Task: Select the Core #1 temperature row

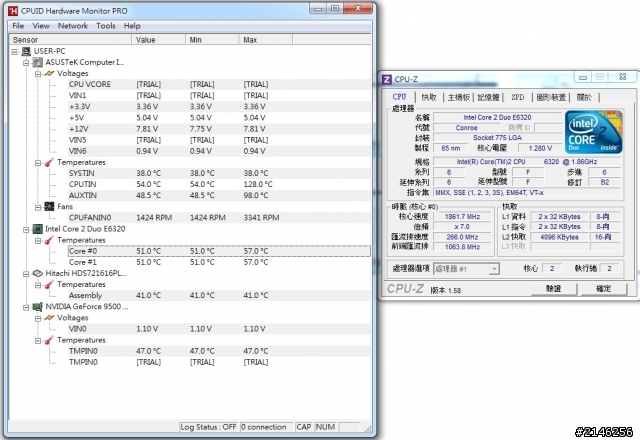Action: point(220,262)
